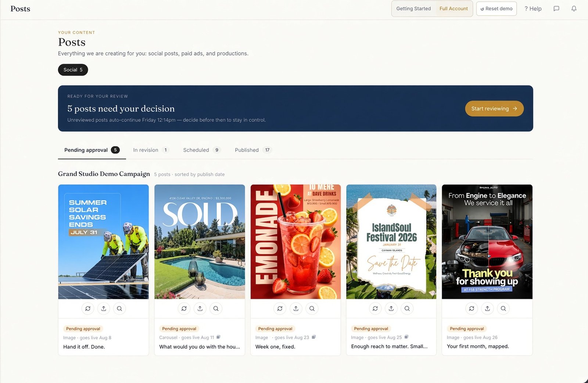Image resolution: width=588 pixels, height=383 pixels.
Task: Click note icon beside Aug 23
Action: [313, 337]
